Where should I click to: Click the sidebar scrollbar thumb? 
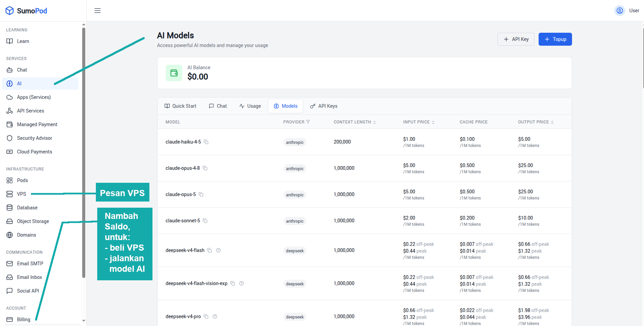click(84, 153)
